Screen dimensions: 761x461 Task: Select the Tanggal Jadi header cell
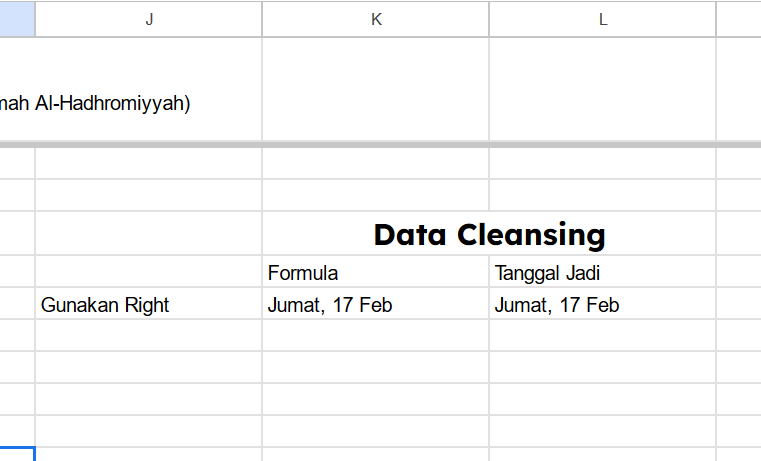(603, 272)
